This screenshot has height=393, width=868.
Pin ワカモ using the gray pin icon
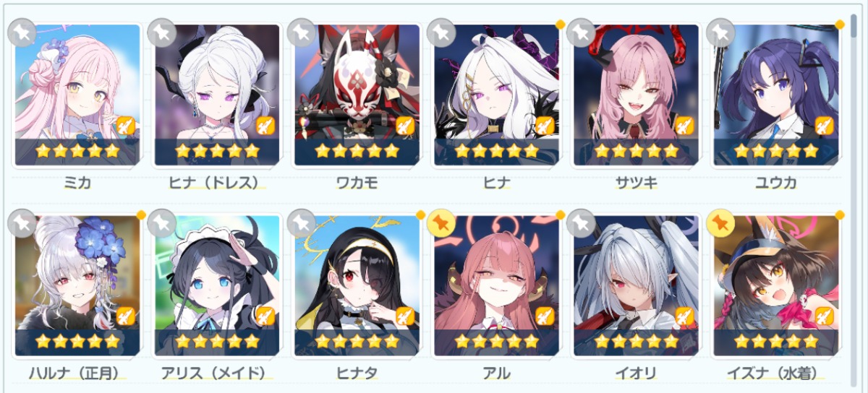[300, 33]
